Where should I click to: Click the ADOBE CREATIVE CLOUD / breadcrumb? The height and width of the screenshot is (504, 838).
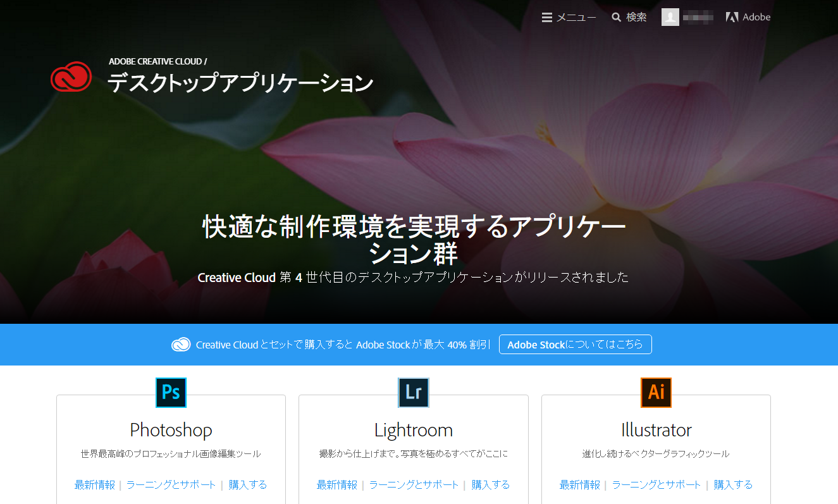click(x=157, y=61)
